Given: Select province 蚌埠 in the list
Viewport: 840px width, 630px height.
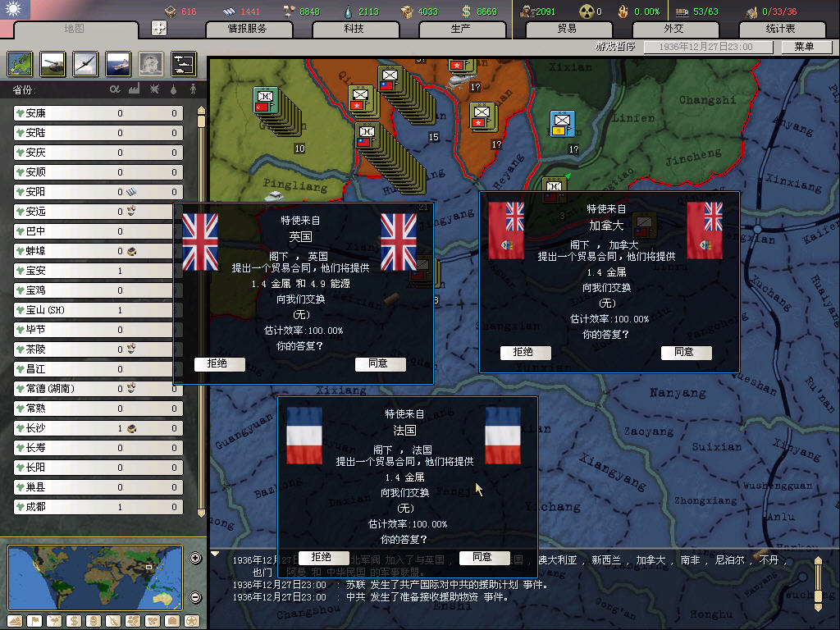Looking at the screenshot, I should pos(98,251).
